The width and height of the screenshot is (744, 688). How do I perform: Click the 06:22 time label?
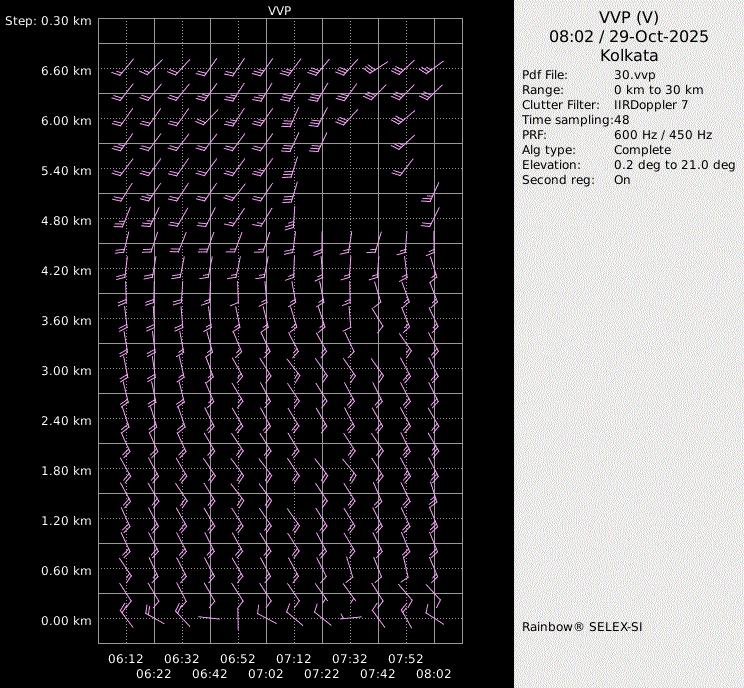154,675
